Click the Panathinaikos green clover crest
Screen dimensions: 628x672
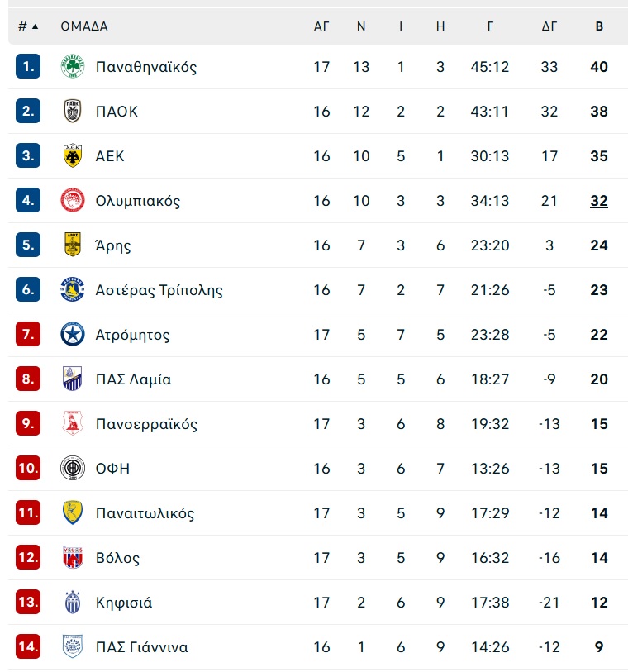pyautogui.click(x=73, y=66)
